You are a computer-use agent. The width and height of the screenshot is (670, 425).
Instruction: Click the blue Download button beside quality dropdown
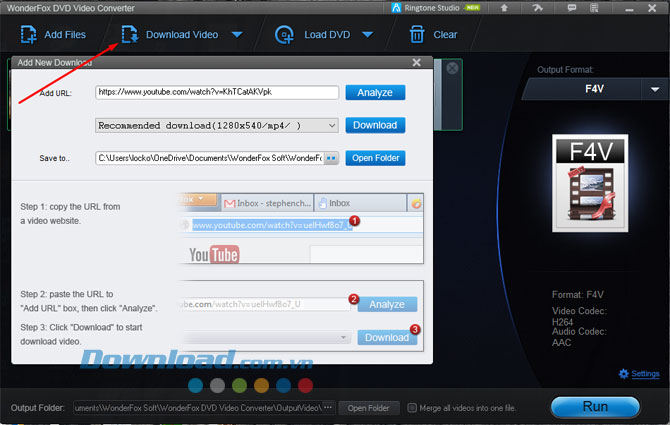[375, 125]
